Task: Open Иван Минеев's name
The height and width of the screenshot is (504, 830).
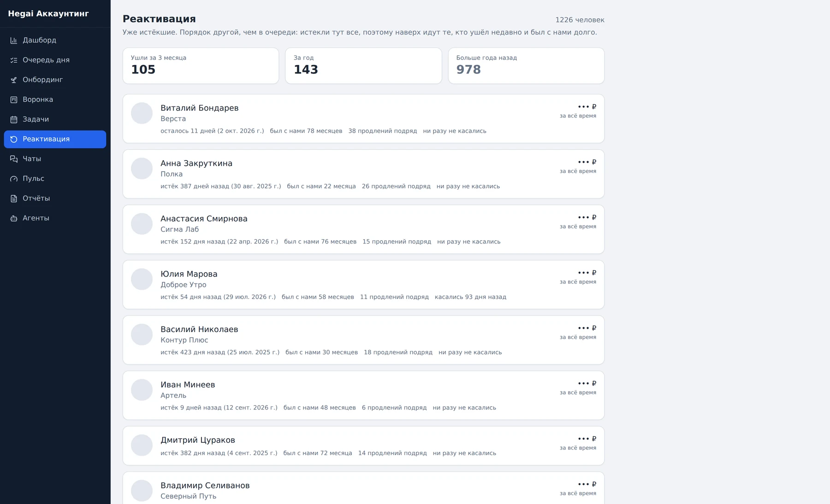Action: (x=188, y=385)
